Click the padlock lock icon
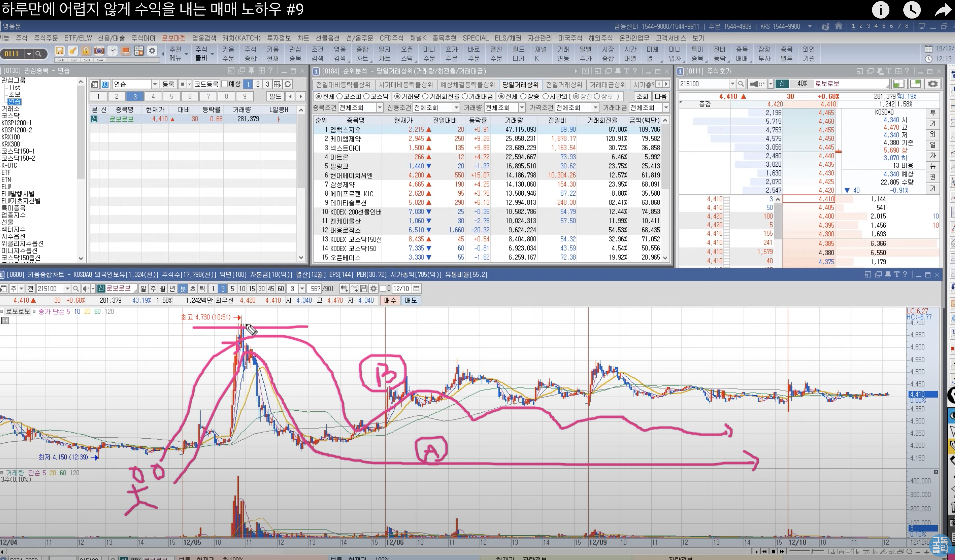Image resolution: width=955 pixels, height=560 pixels. pyautogui.click(x=86, y=51)
